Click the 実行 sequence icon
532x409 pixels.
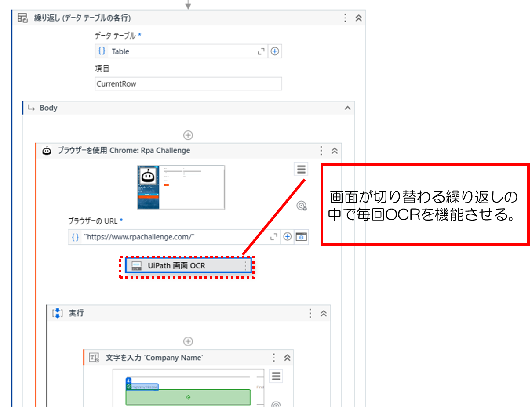coord(58,313)
